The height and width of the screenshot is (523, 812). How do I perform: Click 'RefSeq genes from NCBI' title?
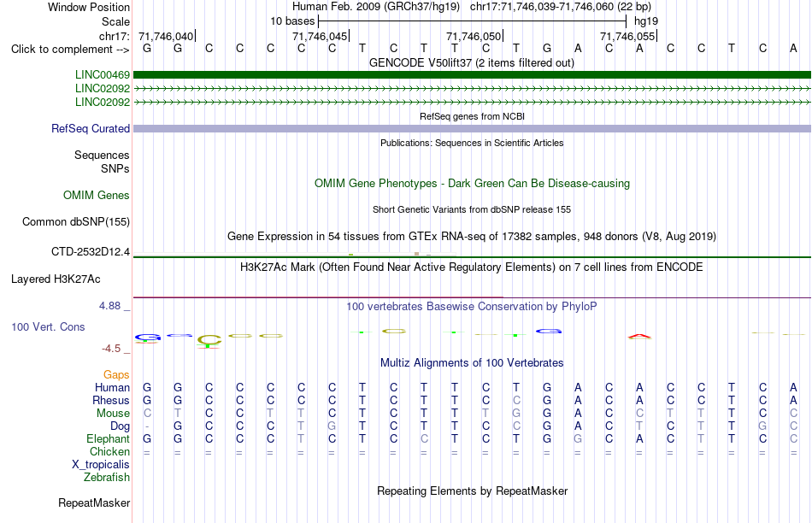click(x=472, y=116)
